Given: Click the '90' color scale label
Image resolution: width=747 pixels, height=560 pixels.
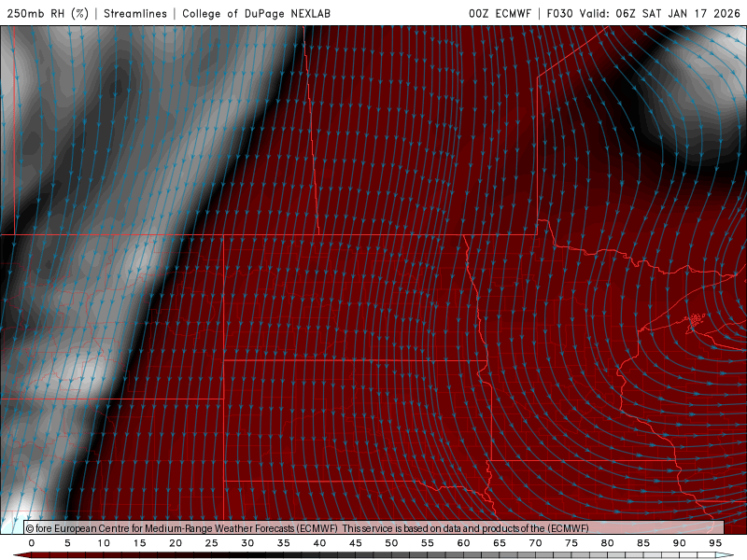Looking at the screenshot, I should (680, 543).
